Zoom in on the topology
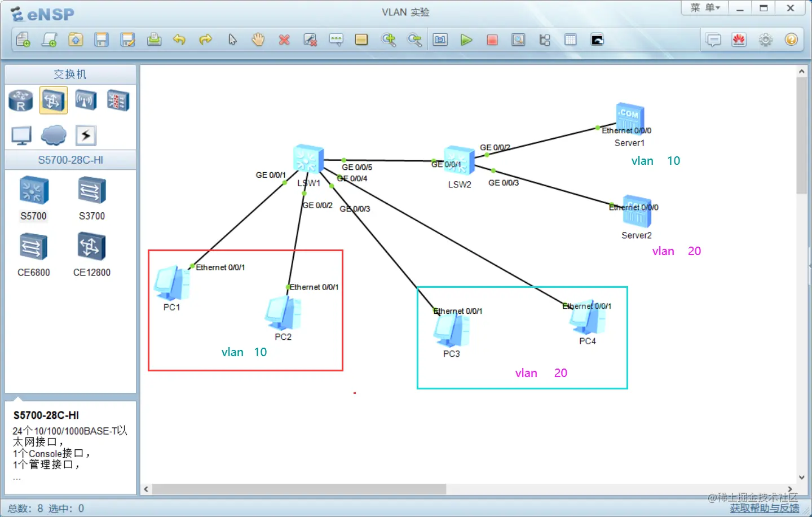Image resolution: width=812 pixels, height=517 pixels. (389, 40)
